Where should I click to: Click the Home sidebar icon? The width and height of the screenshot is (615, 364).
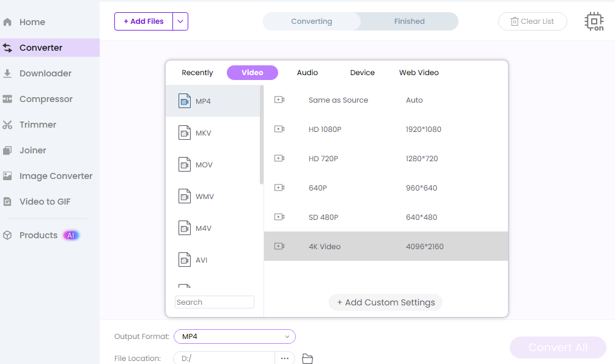tap(7, 22)
